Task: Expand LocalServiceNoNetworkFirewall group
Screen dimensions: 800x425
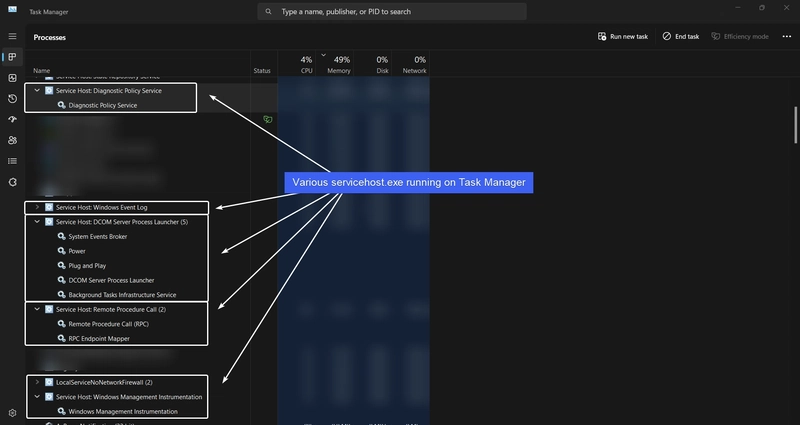Action: click(x=37, y=382)
